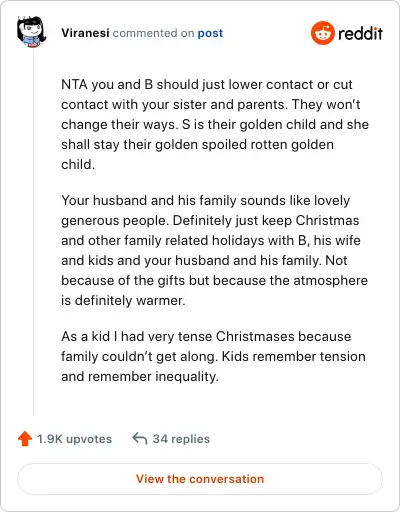This screenshot has width=400, height=512.
Task: Click the word 'NTA' in the comment
Action: (x=74, y=84)
